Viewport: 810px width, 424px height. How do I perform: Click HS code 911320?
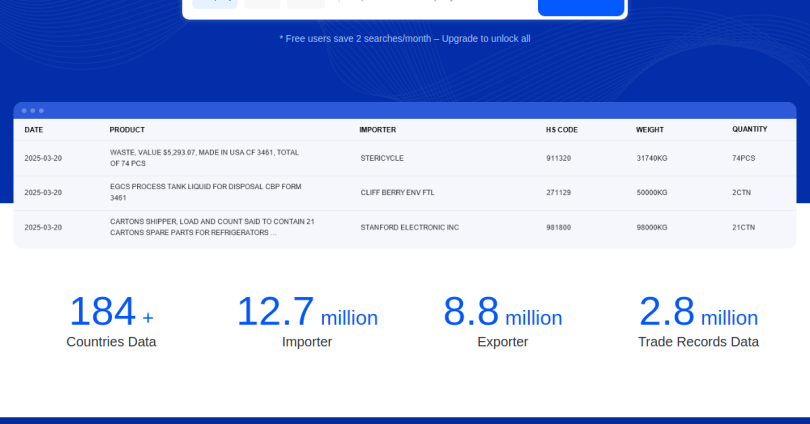558,158
